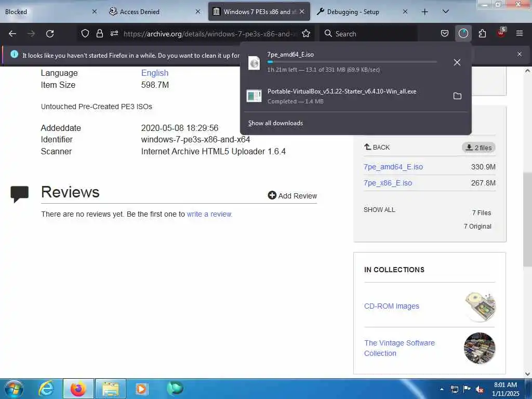Viewport: 532px width, 399px height.
Task: Open the taskbar clock showing 8:01 AM
Action: (x=506, y=389)
